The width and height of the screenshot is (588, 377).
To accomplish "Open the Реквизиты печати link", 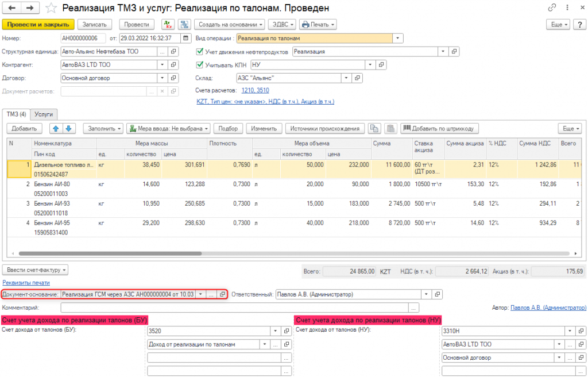I will click(26, 283).
